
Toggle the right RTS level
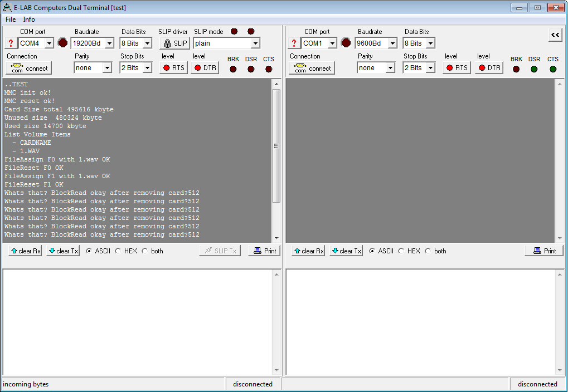point(457,68)
